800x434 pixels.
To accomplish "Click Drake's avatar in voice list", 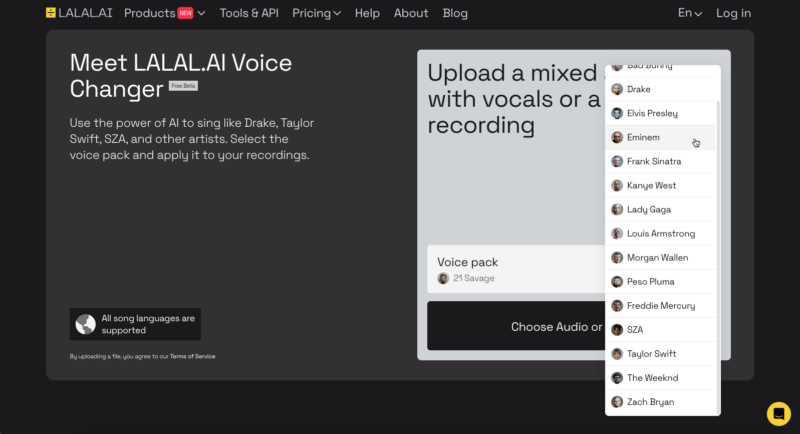I will pos(617,89).
